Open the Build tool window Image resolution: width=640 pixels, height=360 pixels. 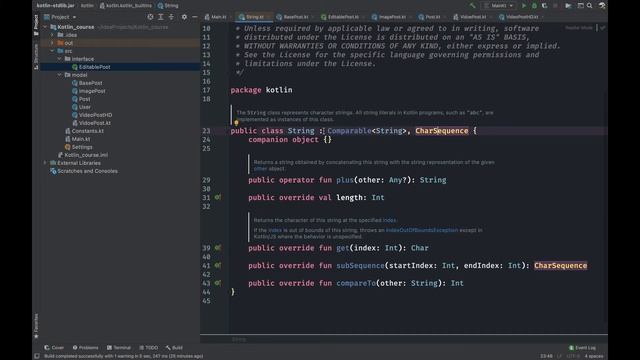[x=174, y=348]
